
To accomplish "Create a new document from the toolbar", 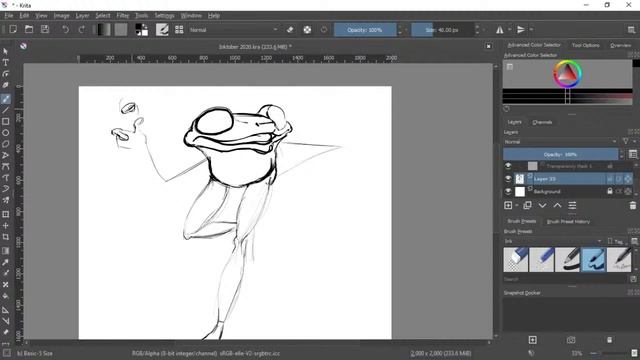I will (13, 29).
